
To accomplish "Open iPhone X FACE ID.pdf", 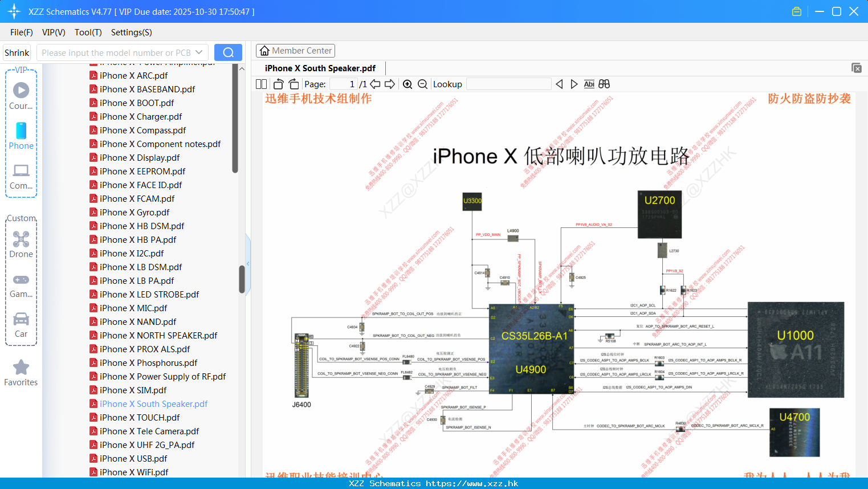I will (141, 185).
